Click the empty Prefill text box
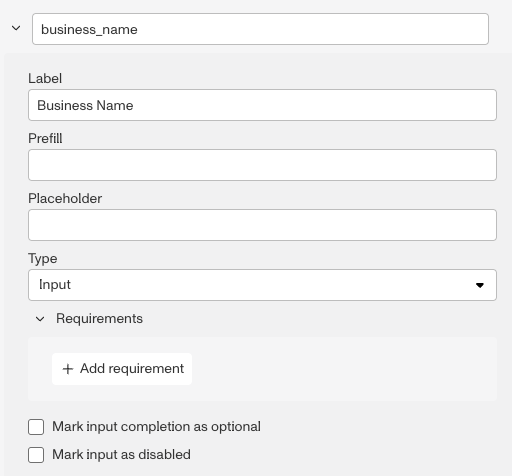 [262, 165]
